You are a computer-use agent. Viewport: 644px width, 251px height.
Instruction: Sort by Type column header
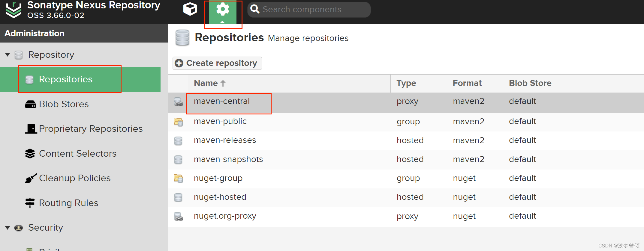coord(419,83)
